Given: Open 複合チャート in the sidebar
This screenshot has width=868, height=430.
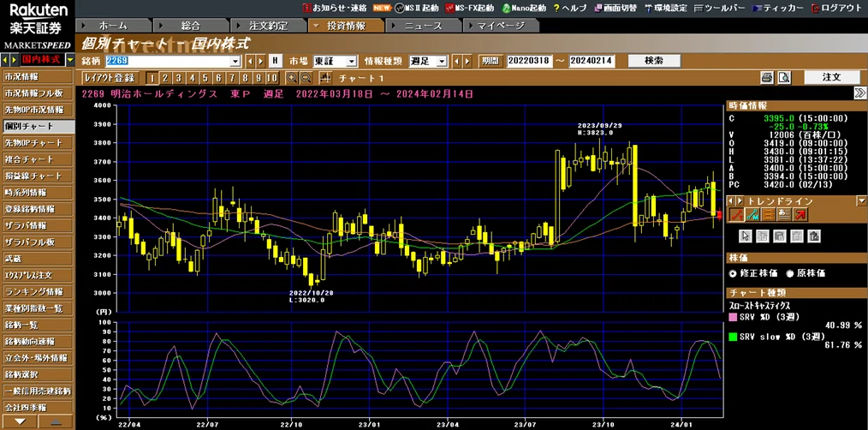Looking at the screenshot, I should point(38,159).
